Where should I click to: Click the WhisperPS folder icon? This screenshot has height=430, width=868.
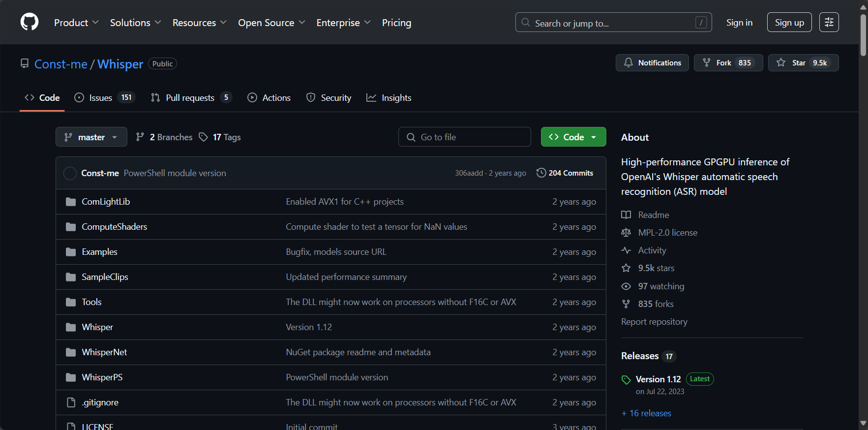(71, 377)
